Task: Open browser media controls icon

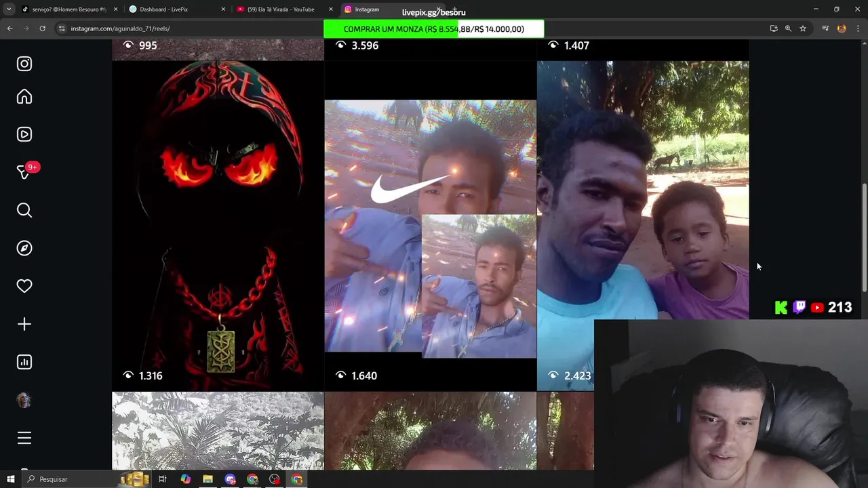Action: coord(825,28)
